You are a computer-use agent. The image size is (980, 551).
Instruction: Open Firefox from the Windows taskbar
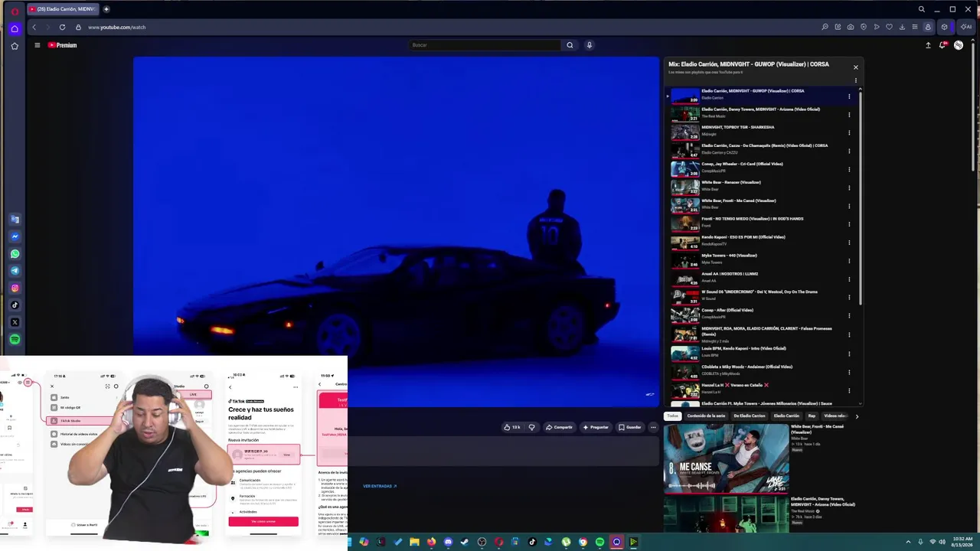click(x=431, y=542)
